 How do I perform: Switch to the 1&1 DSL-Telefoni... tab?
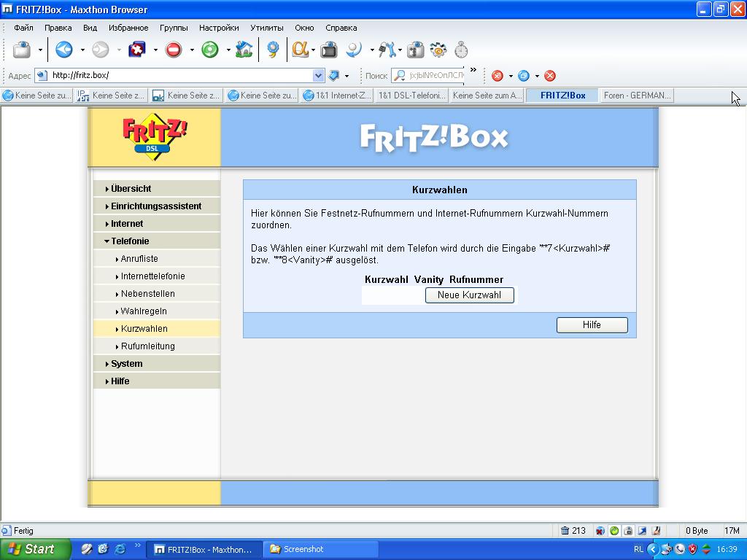coord(411,96)
